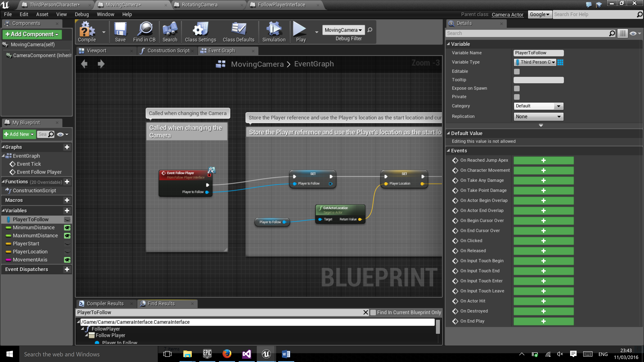Open Visual Studio from Windows taskbar
The height and width of the screenshot is (362, 644).
coord(247,354)
